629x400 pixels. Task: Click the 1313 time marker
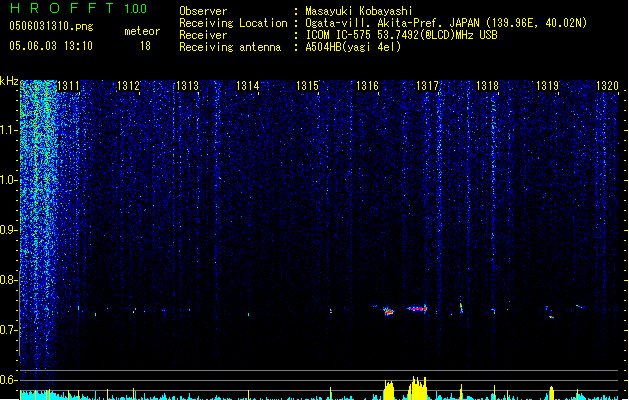(x=188, y=86)
